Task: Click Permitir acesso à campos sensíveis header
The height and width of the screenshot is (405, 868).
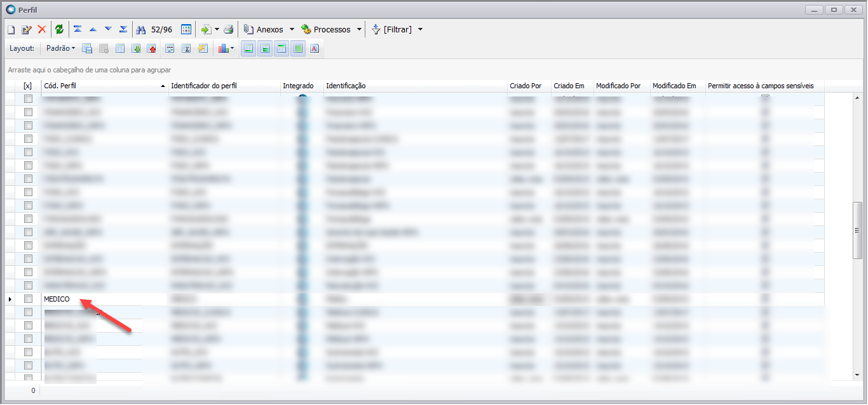Action: coord(765,86)
